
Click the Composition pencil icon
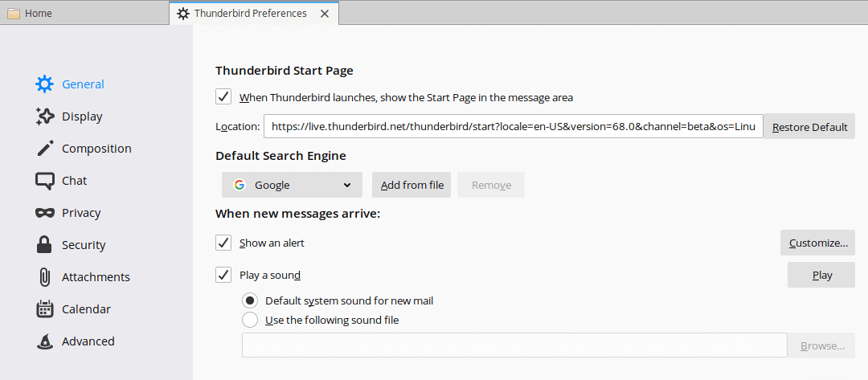45,149
